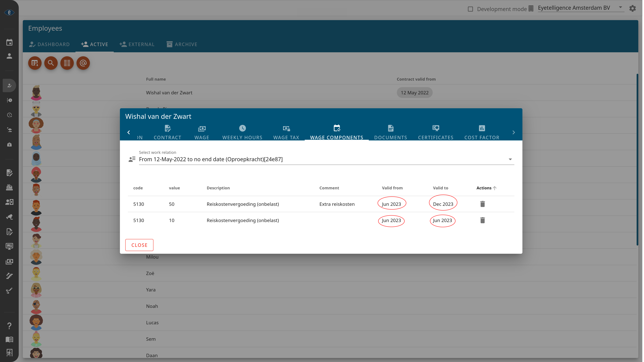This screenshot has height=362, width=644.
Task: Click delete icon for second wage component row
Action: pos(482,220)
